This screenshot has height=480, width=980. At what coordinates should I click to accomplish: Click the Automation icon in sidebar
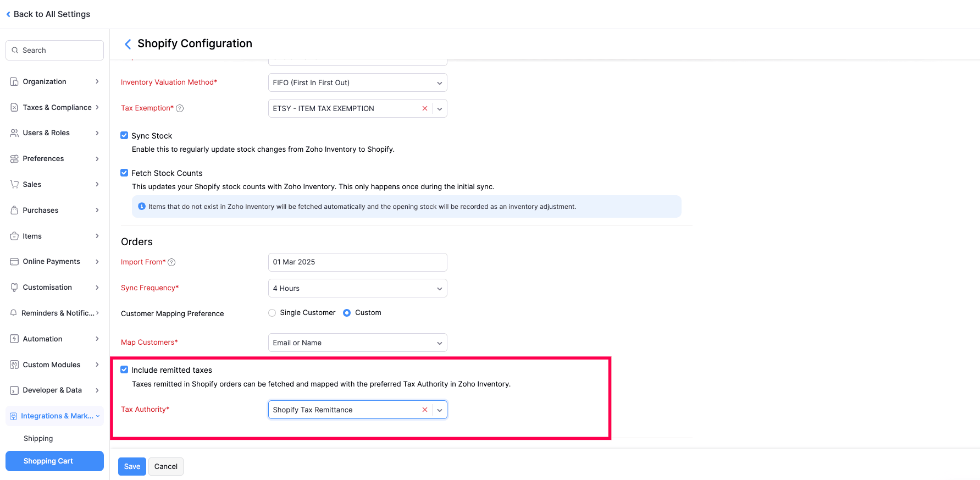pos(14,339)
